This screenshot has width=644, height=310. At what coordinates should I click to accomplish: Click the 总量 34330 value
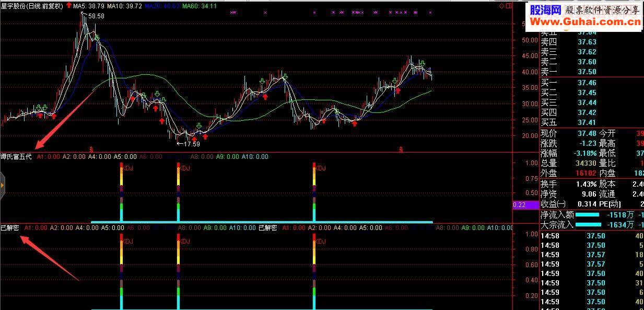(585, 163)
